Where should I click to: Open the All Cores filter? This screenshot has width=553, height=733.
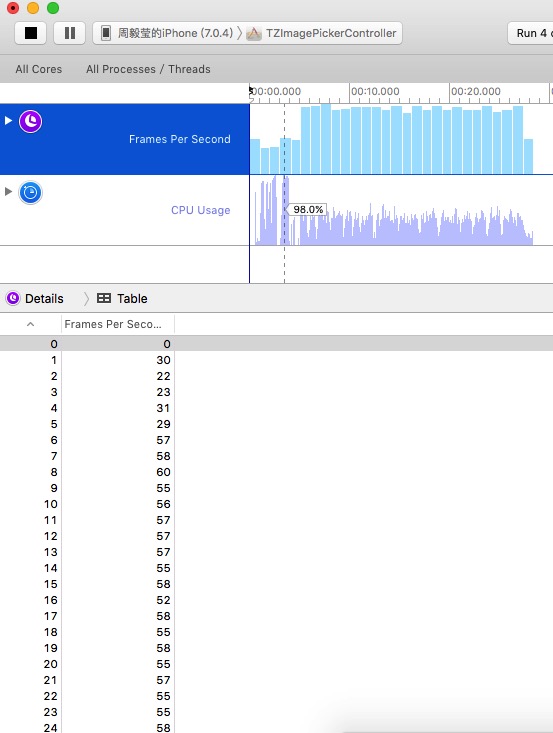39,69
